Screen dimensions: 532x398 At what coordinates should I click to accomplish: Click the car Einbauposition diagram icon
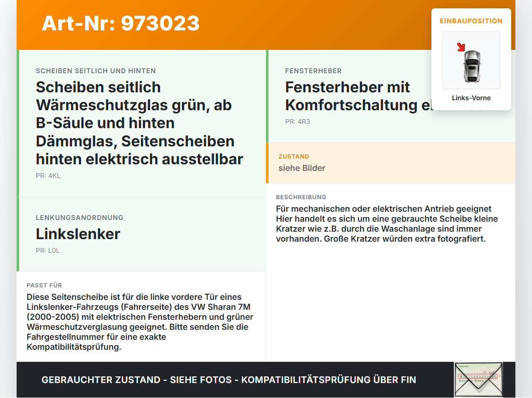coord(471,60)
